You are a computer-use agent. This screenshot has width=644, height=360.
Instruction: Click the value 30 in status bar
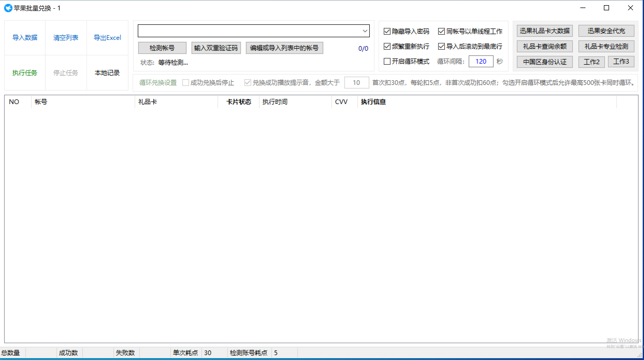pyautogui.click(x=208, y=353)
